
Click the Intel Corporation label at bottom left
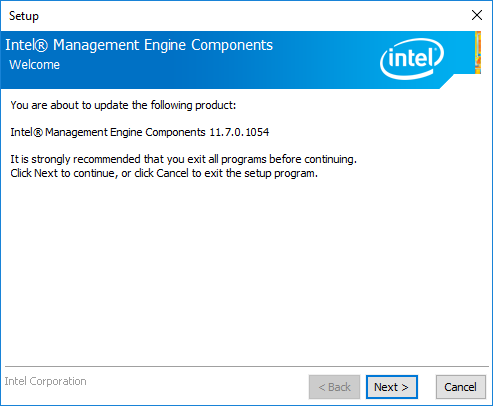[x=45, y=381]
